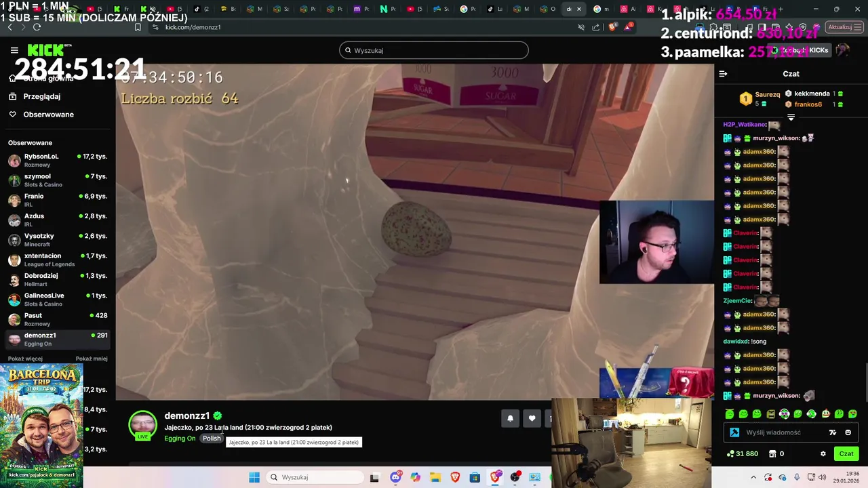Open Przeglądaj in the sidebar
This screenshot has width=868, height=488.
[x=42, y=96]
